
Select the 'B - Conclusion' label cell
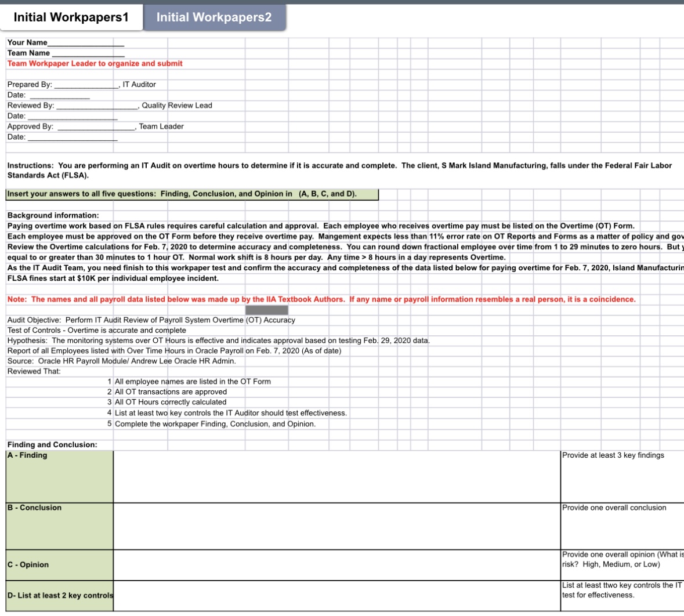(59, 526)
